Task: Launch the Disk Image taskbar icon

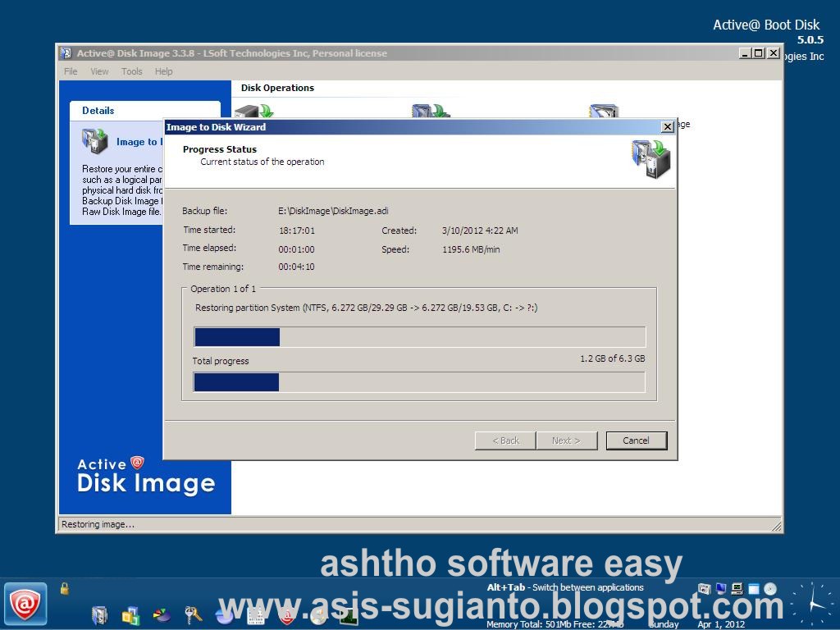Action: tap(99, 615)
